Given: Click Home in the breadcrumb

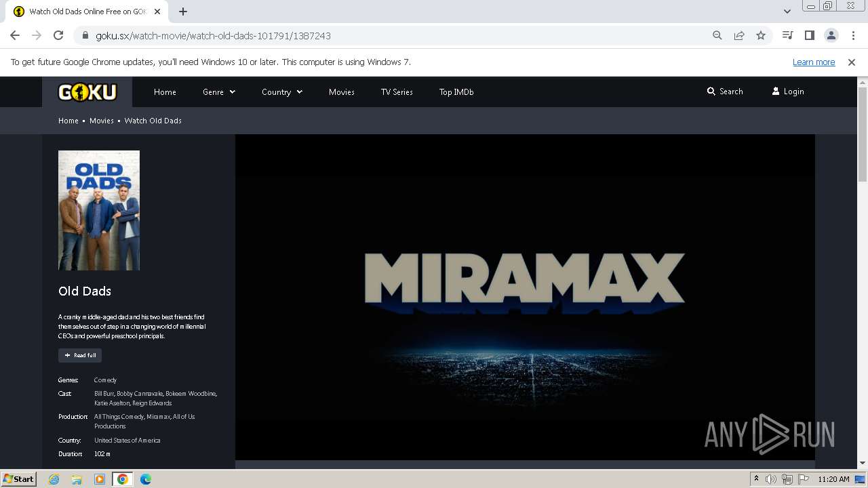Looking at the screenshot, I should coord(68,121).
